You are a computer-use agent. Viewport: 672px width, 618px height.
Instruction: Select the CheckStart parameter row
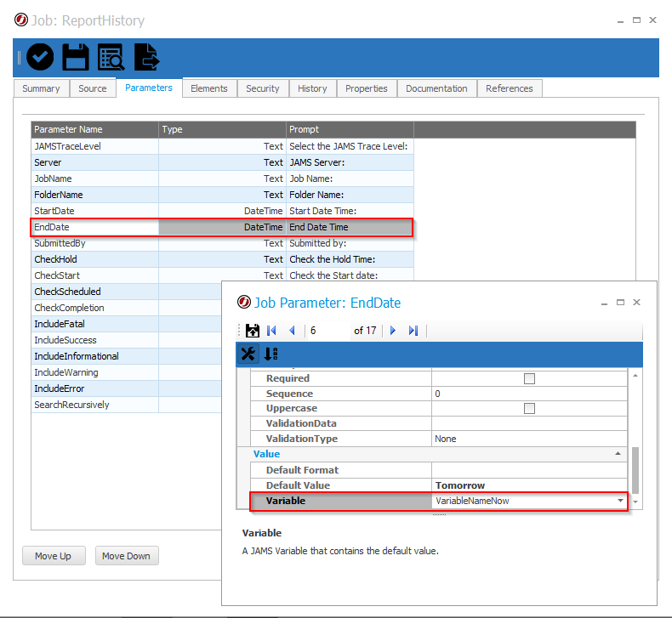[x=222, y=275]
